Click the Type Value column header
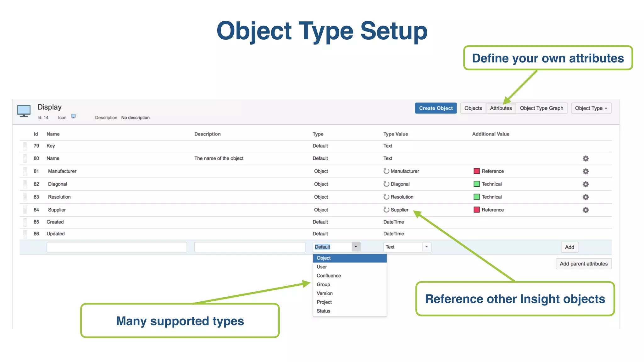644x362 pixels. [x=396, y=134]
